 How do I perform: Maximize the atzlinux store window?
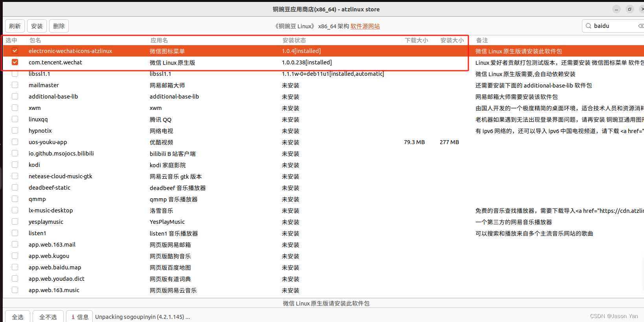[x=629, y=9]
